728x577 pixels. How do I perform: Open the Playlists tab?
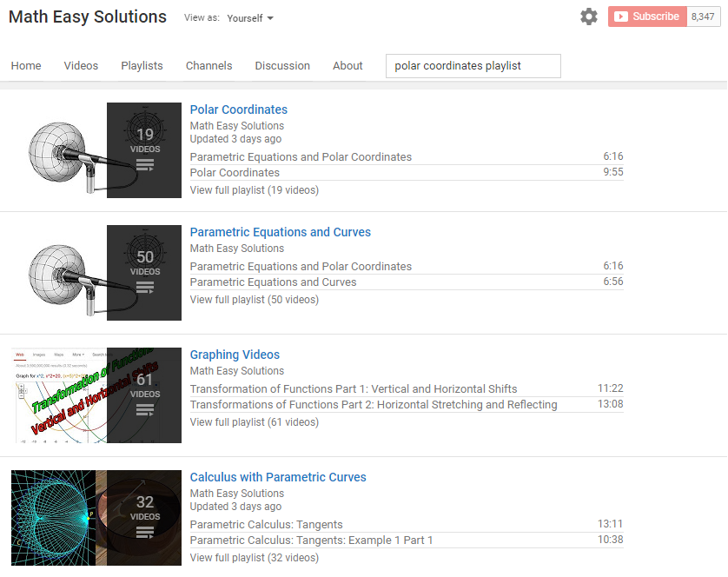coord(142,66)
